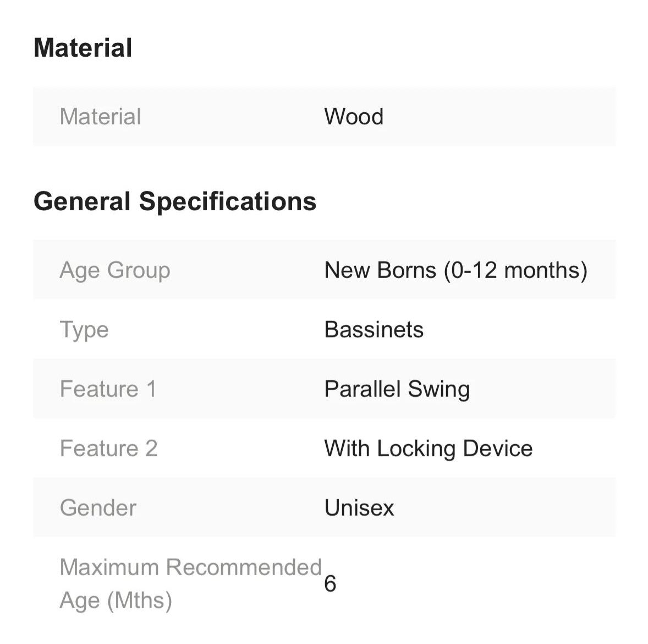Click the maximum age value 6

pyautogui.click(x=330, y=584)
